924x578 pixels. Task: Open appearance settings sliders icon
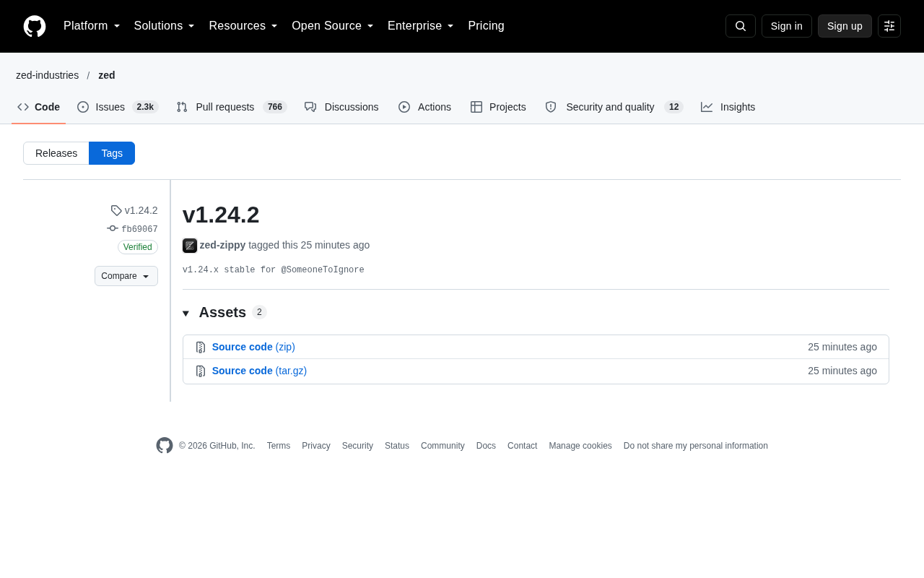[889, 26]
